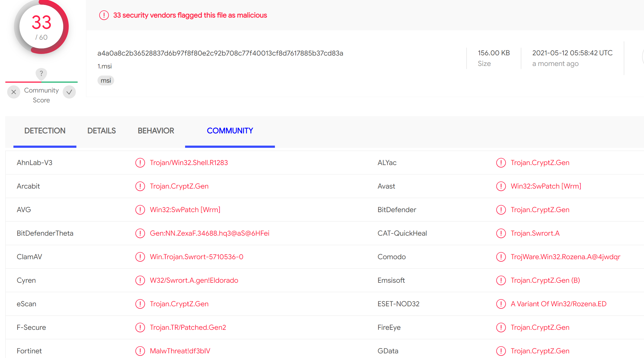
Task: Click the 2021-05-12 05:58:42 UTC timestamp
Action: tap(572, 53)
